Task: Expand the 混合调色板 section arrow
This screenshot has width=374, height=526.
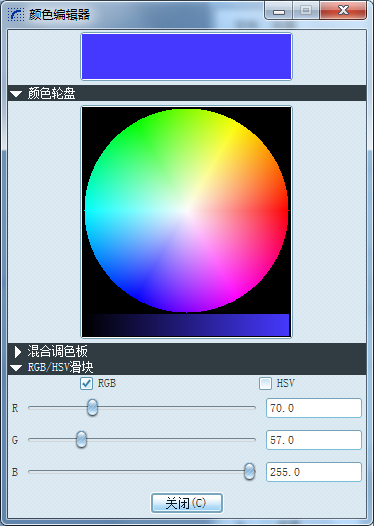Action: click(x=17, y=352)
